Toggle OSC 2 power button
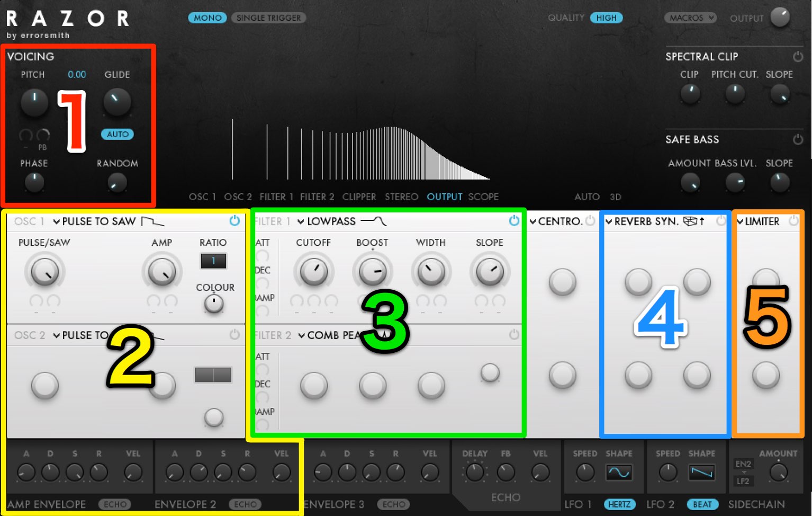Image resolution: width=812 pixels, height=516 pixels. click(234, 335)
